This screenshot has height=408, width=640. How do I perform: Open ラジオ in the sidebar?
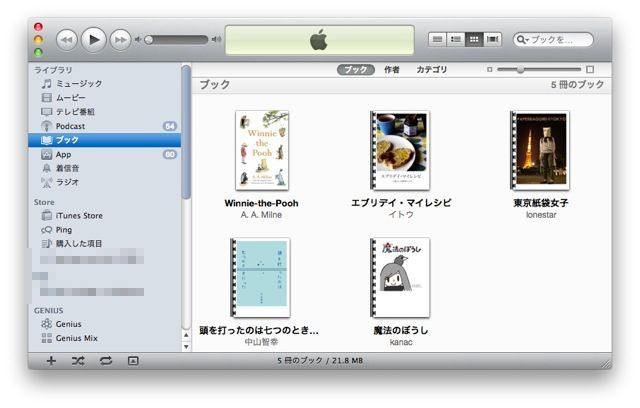[x=105, y=182]
